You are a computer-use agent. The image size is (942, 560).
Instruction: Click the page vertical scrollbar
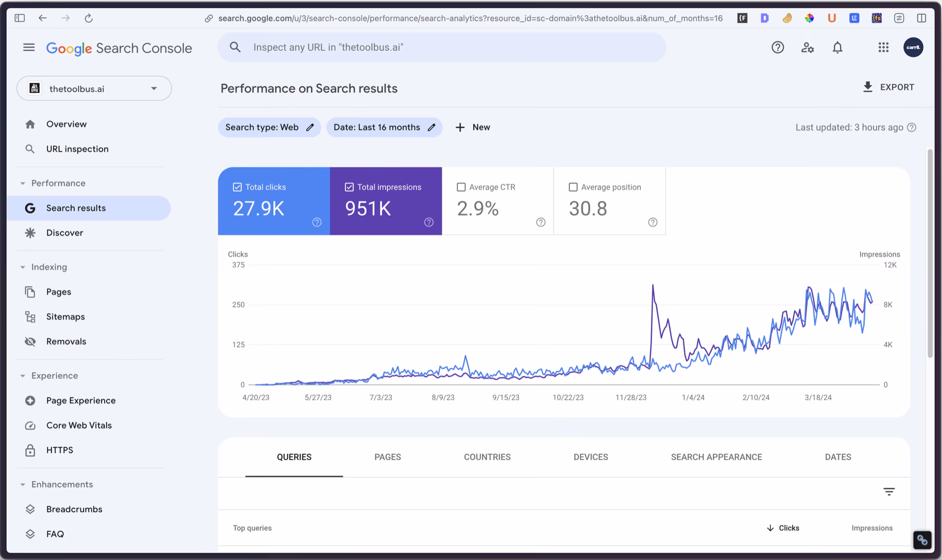click(x=930, y=254)
